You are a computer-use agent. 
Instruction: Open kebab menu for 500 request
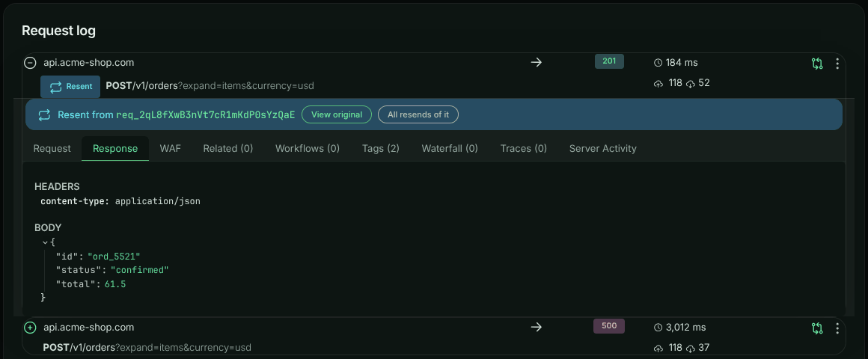tap(837, 328)
